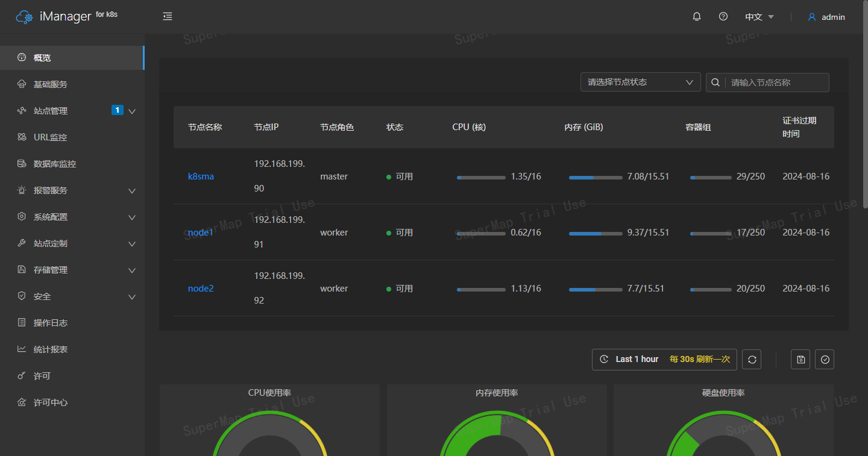Click the admin username

[834, 17]
